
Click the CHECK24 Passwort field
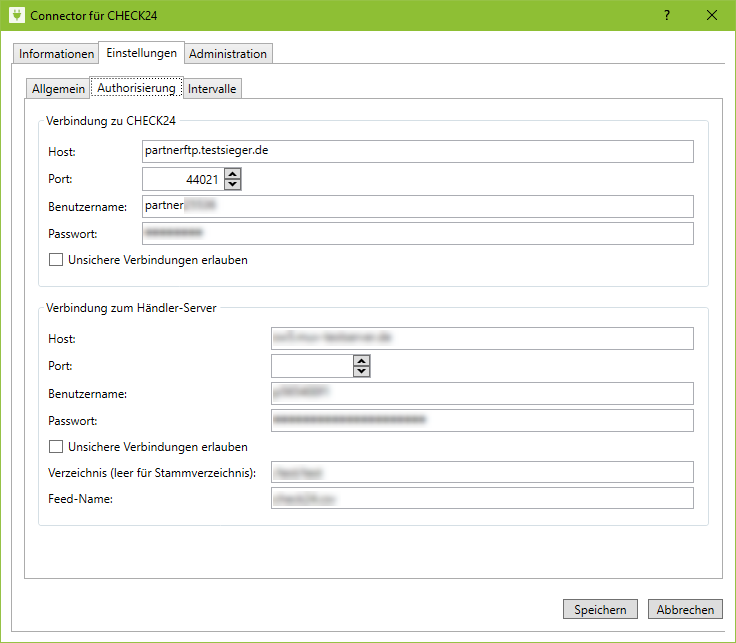tap(417, 233)
